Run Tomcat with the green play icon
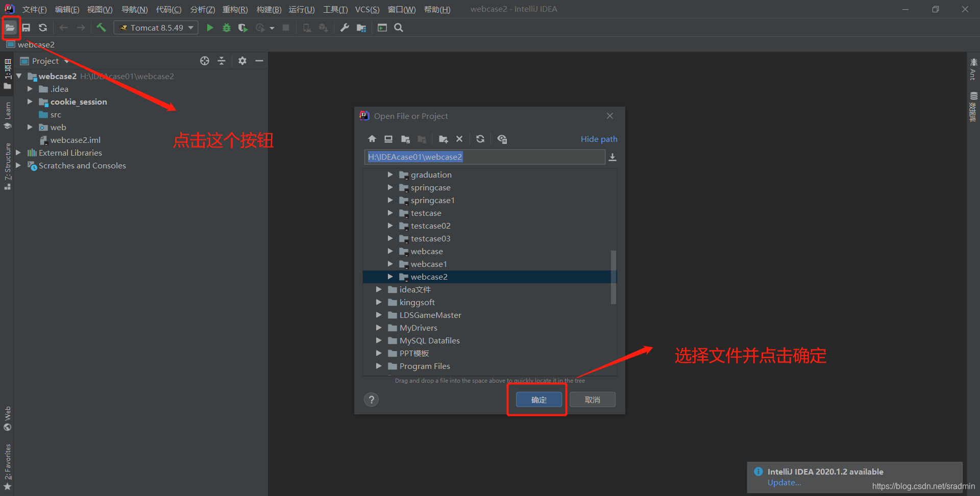The width and height of the screenshot is (980, 496). (210, 28)
